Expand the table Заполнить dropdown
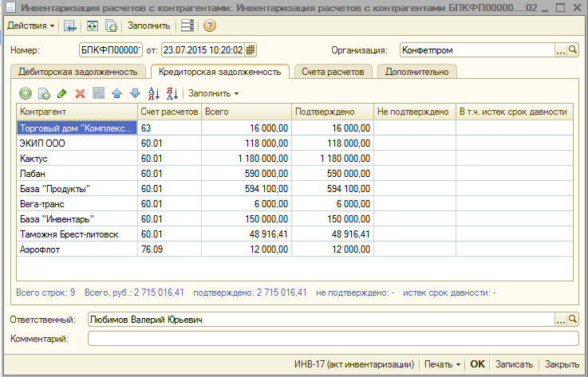588x377 pixels. [x=213, y=93]
